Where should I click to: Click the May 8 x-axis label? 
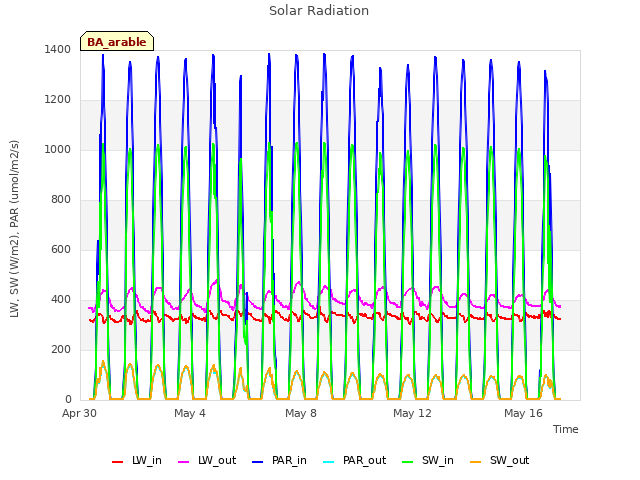pyautogui.click(x=301, y=413)
